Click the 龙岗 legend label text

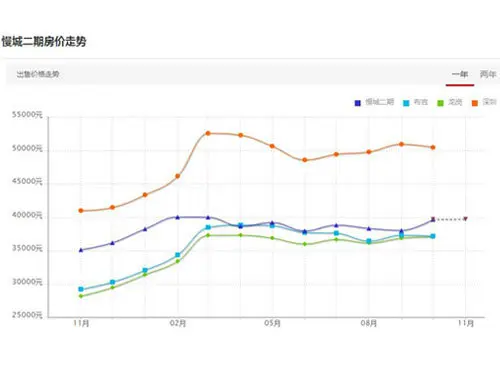455,102
